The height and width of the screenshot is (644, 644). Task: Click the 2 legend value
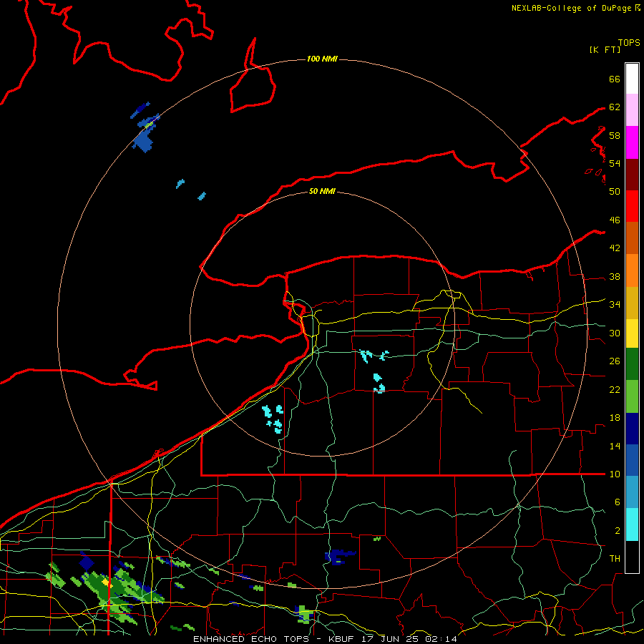617,531
